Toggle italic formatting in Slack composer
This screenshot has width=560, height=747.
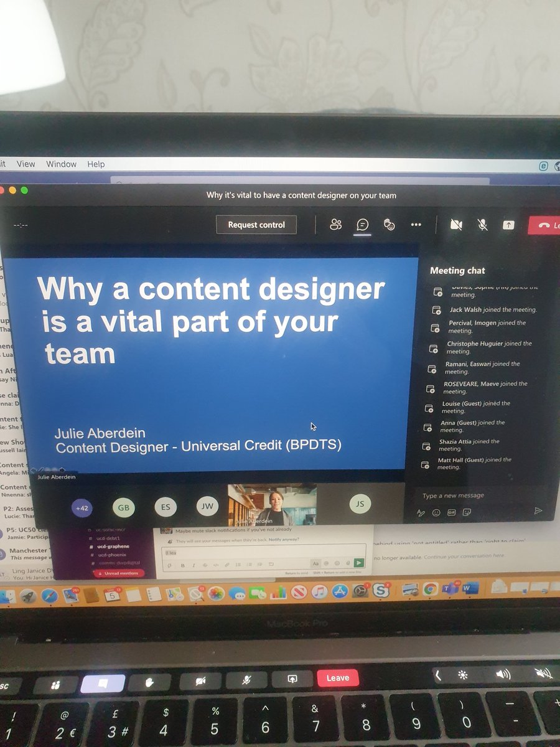coord(194,565)
